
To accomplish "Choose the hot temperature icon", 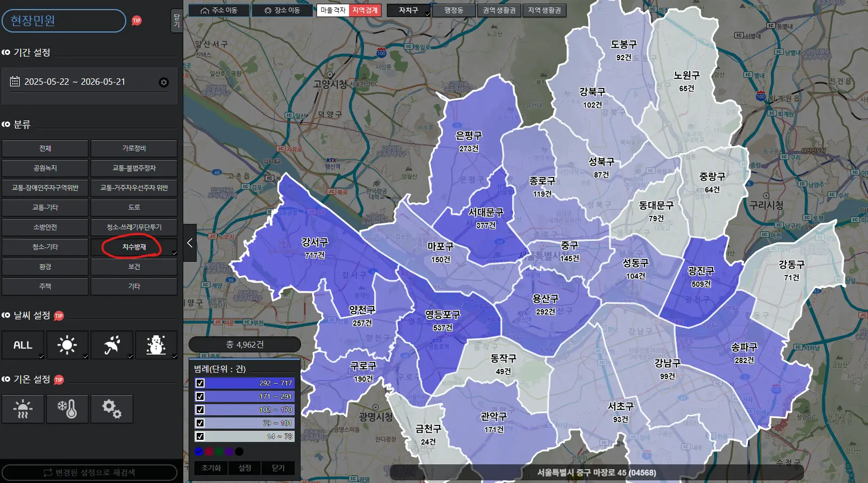I will 23,409.
